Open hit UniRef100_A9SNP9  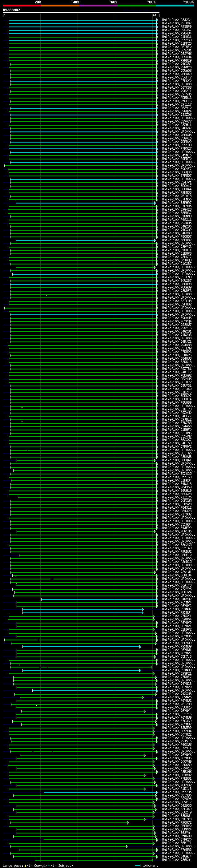(177, 26)
